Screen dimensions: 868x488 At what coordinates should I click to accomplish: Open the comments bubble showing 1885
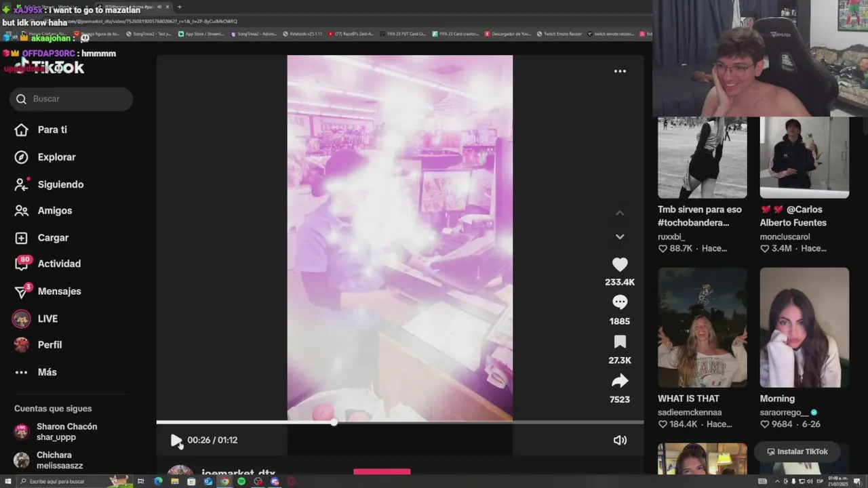(620, 303)
